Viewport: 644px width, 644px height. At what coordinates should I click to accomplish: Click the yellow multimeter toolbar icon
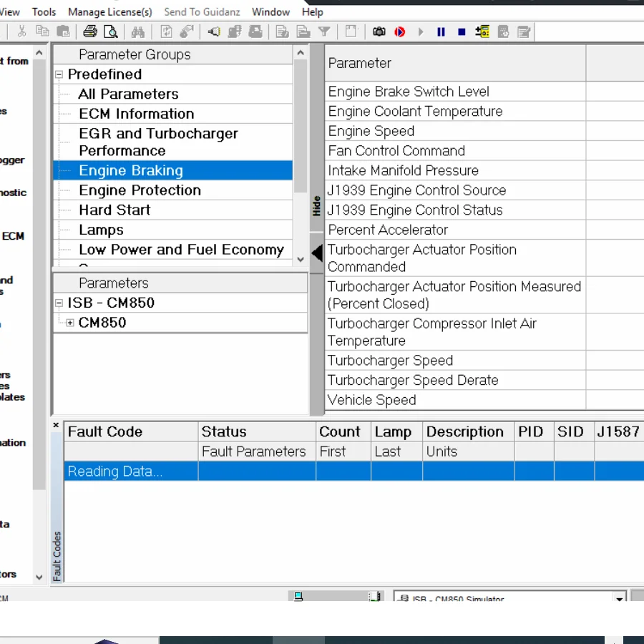coord(482,31)
